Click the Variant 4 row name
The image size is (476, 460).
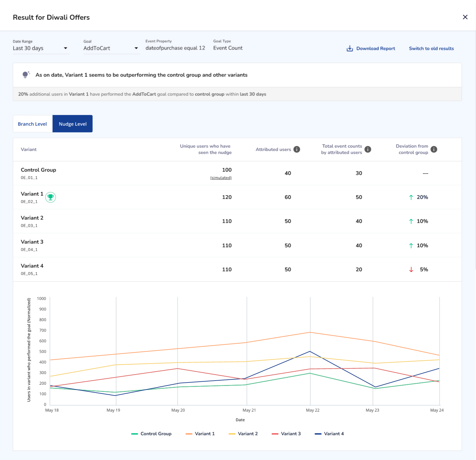[32, 266]
